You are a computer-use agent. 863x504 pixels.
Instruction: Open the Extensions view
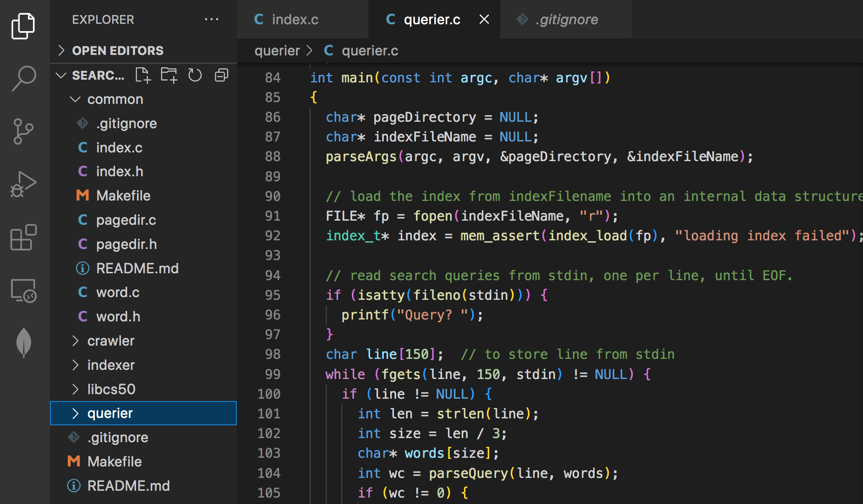(x=23, y=237)
